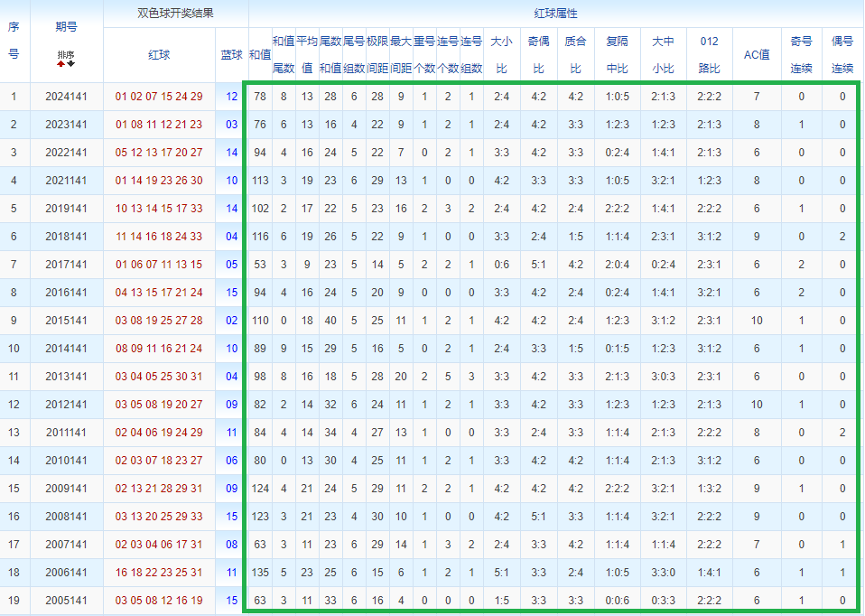
Task: Select period number 2019141
Action: point(66,208)
